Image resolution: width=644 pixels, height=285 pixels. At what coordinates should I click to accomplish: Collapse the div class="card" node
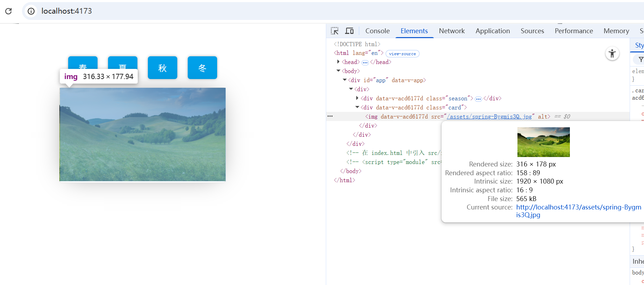[x=357, y=107]
